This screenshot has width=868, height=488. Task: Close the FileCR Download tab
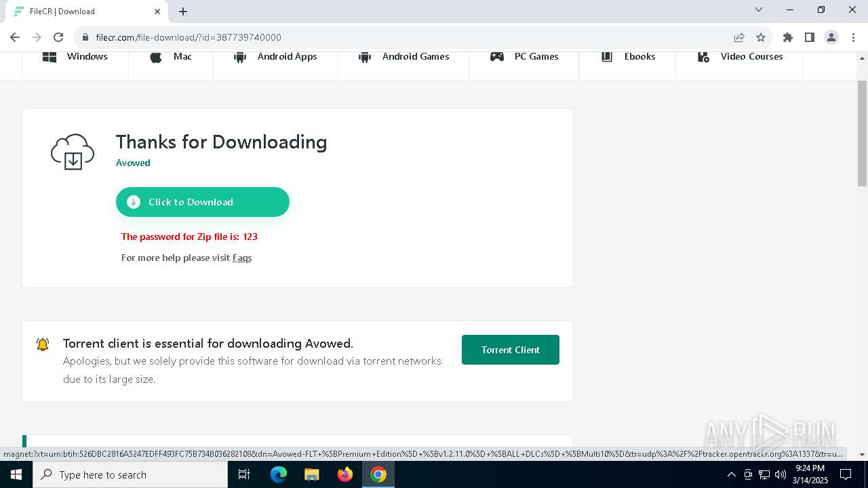click(157, 12)
